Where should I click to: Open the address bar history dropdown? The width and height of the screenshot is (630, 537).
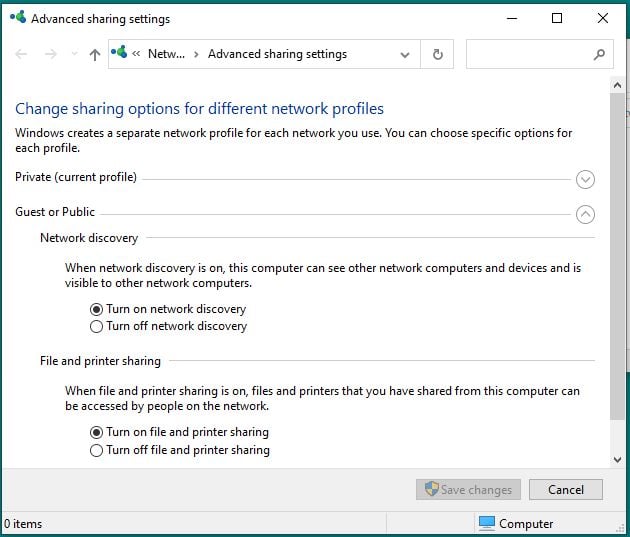coord(405,55)
